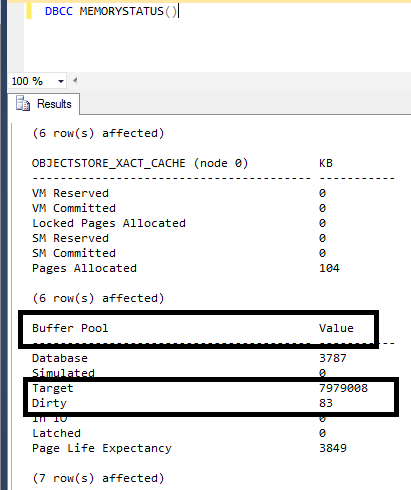411x490 pixels.
Task: Click the Dirty row value 83
Action: click(x=326, y=403)
